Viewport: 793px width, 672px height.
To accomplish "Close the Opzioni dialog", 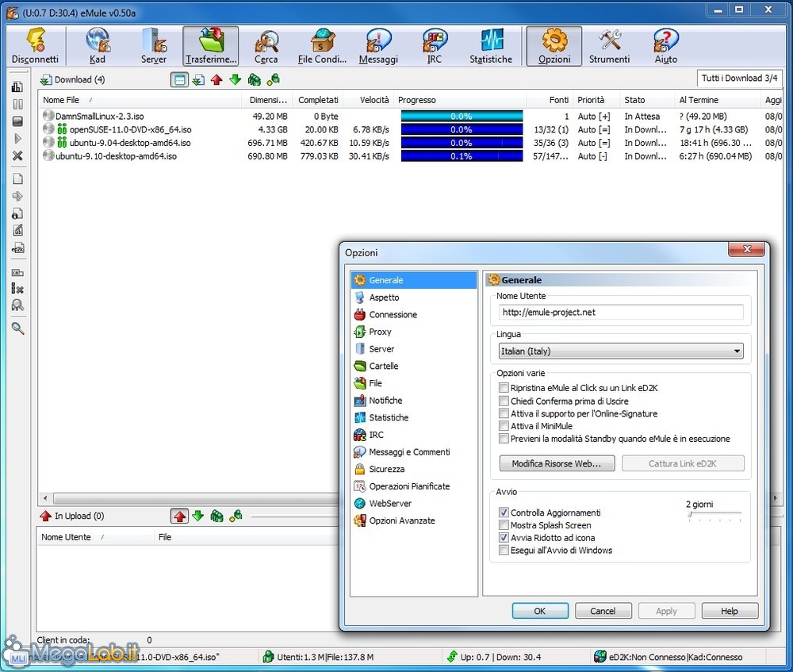I will (748, 249).
